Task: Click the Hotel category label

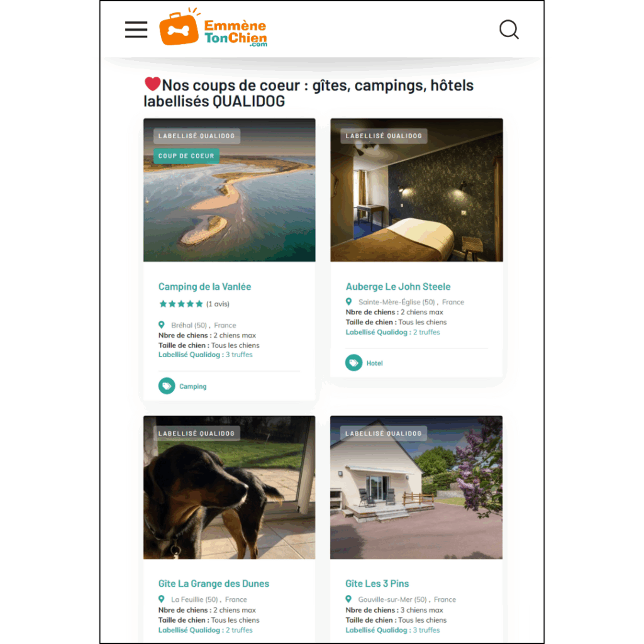Action: pos(375,363)
